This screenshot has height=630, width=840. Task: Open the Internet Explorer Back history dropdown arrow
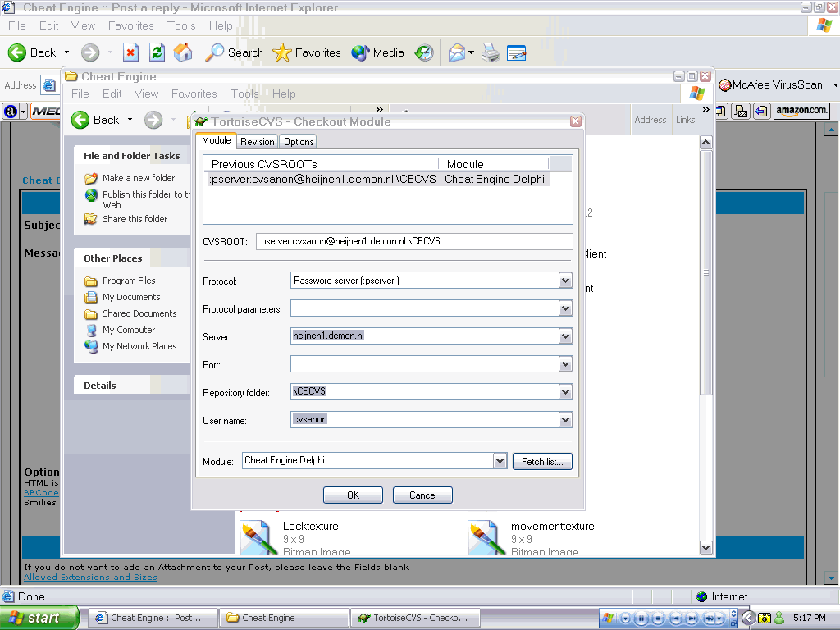(67, 52)
